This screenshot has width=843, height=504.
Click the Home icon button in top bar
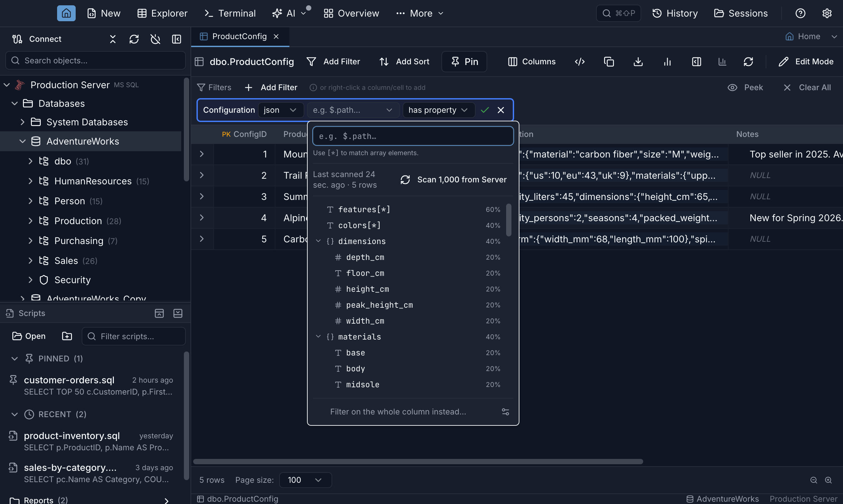66,13
